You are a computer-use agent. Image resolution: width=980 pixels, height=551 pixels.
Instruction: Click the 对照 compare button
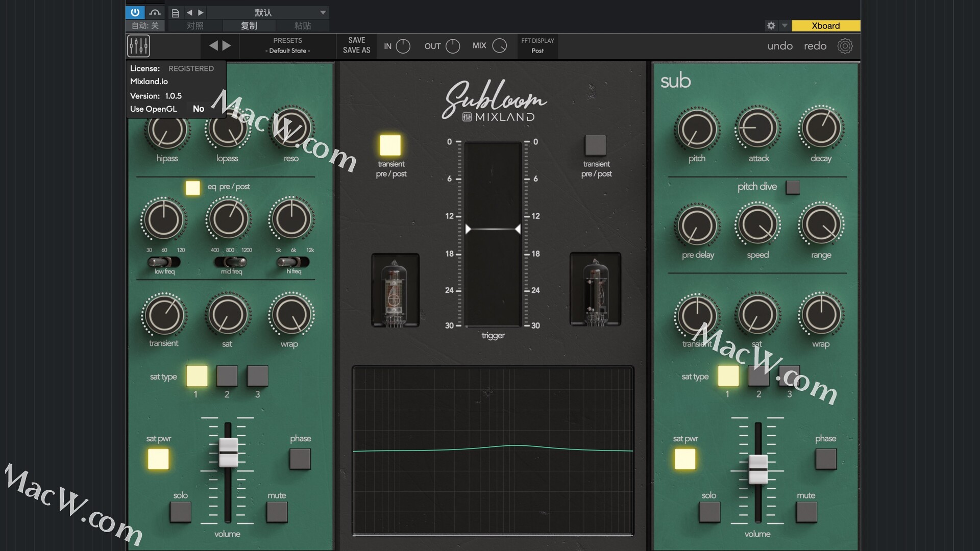[195, 26]
